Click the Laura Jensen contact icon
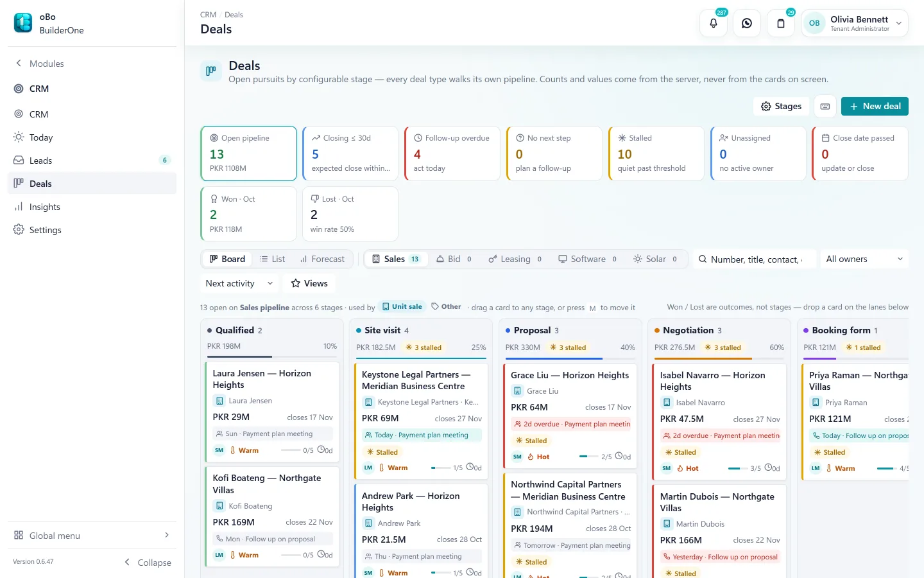 [219, 401]
